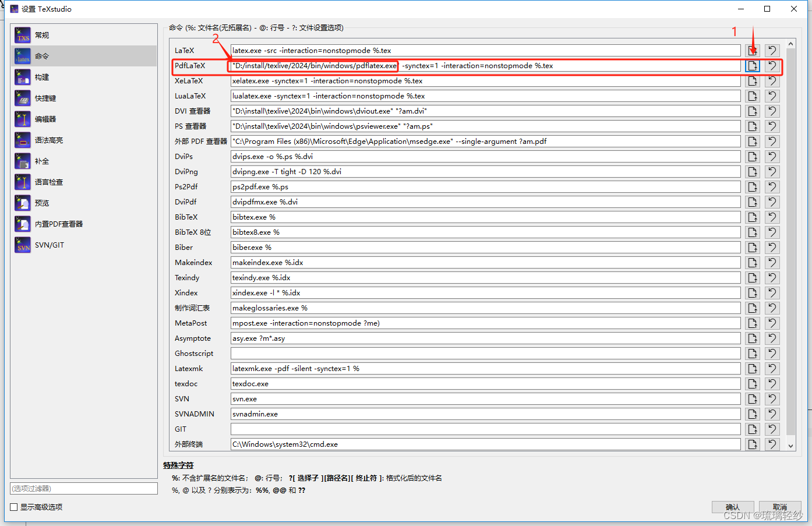
Task: Browse for 外部 PDF 查看器 program
Action: click(753, 142)
